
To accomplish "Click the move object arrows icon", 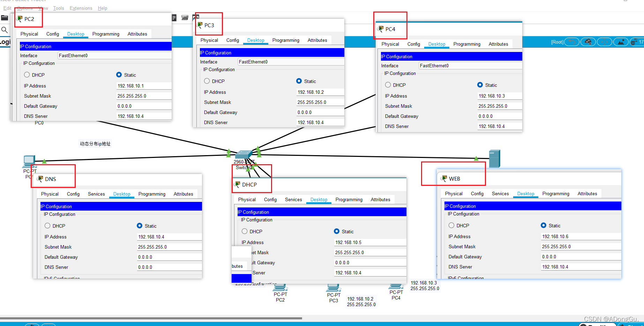I will point(605,42).
